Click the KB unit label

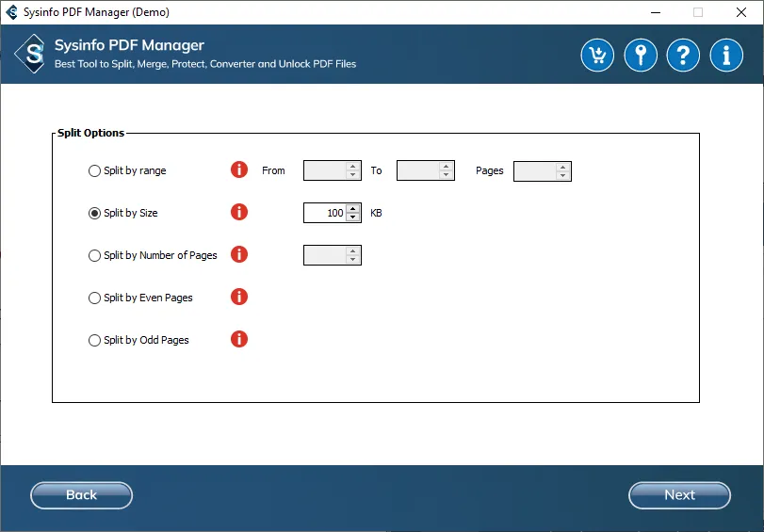click(x=376, y=213)
